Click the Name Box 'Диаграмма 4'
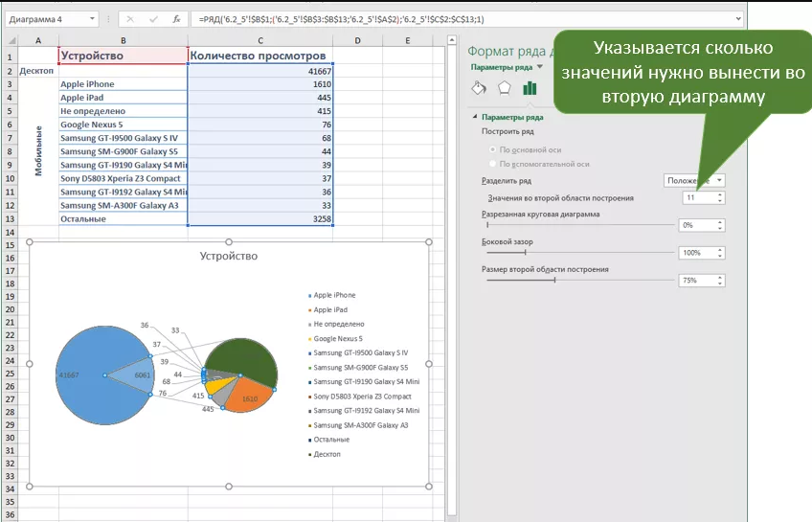Viewport: 812px width, 522px height. tap(47, 19)
